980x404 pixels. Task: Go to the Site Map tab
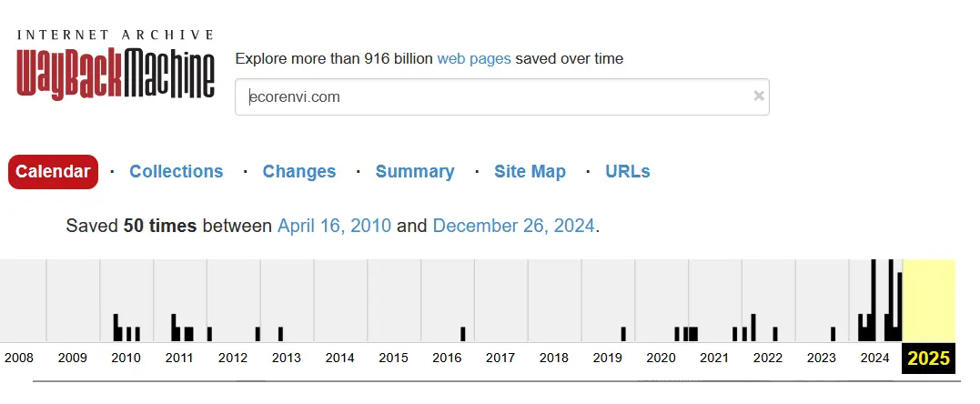[x=530, y=172]
